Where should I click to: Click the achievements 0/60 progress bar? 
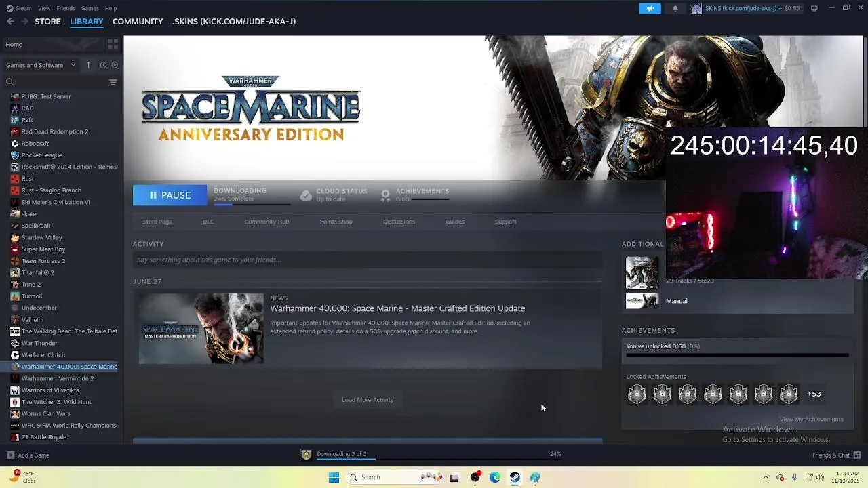pyautogui.click(x=431, y=199)
